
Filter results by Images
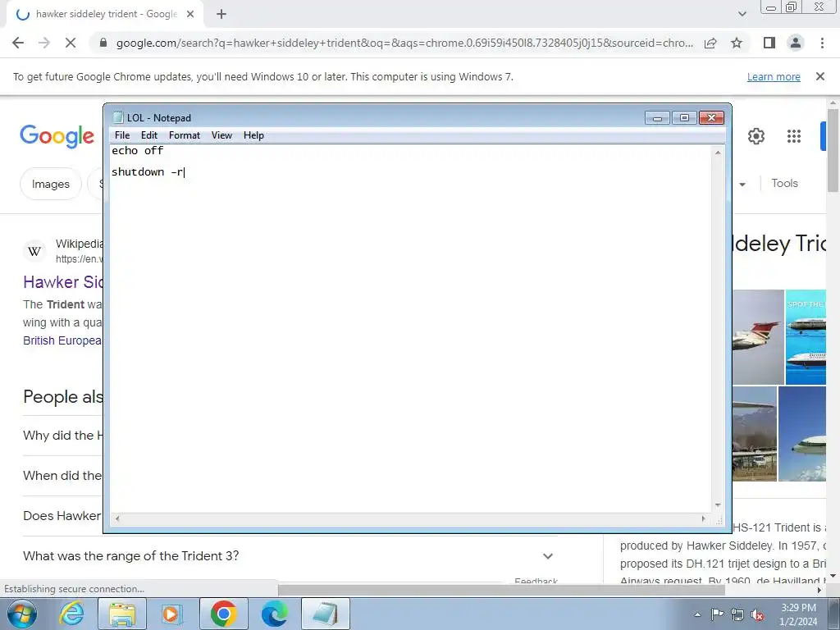[50, 184]
